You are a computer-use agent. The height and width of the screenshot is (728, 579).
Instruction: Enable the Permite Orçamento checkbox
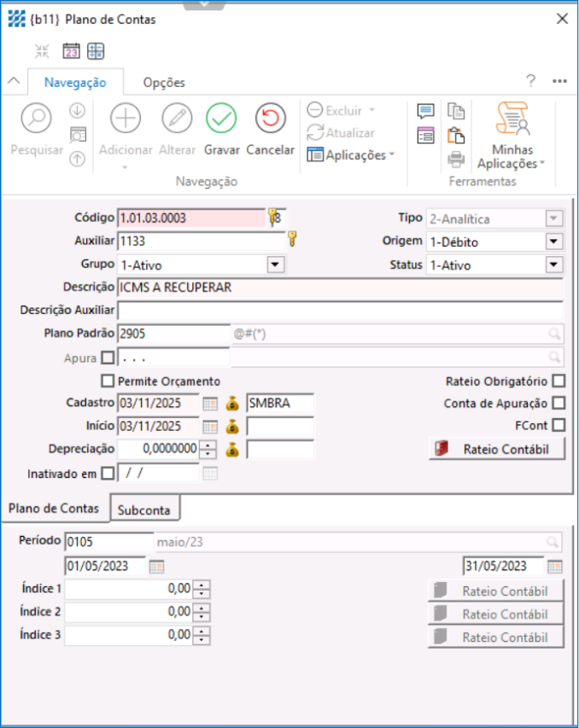pos(108,381)
